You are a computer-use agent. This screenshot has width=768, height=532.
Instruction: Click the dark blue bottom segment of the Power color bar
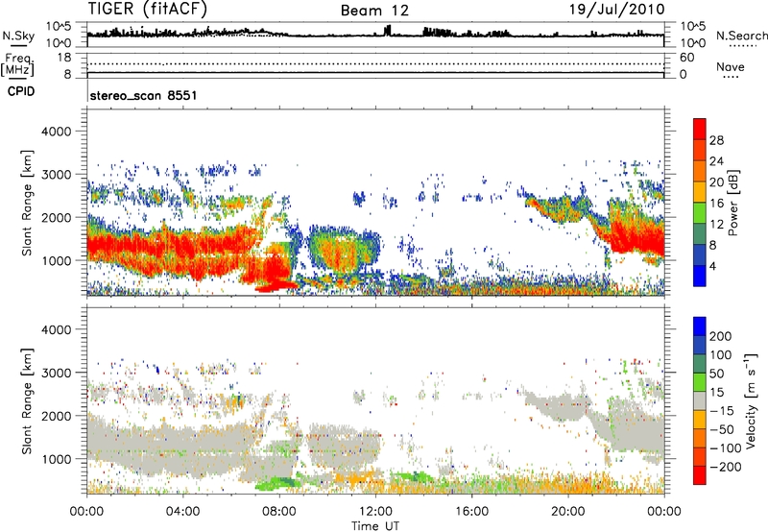700,276
